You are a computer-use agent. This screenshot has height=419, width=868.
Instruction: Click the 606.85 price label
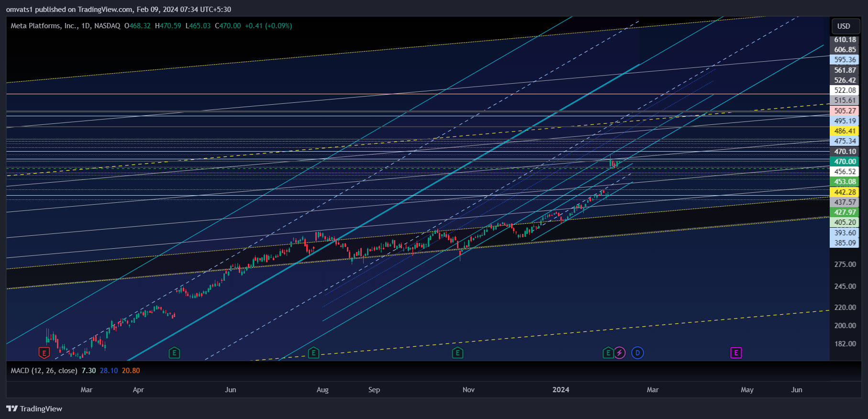pos(845,50)
